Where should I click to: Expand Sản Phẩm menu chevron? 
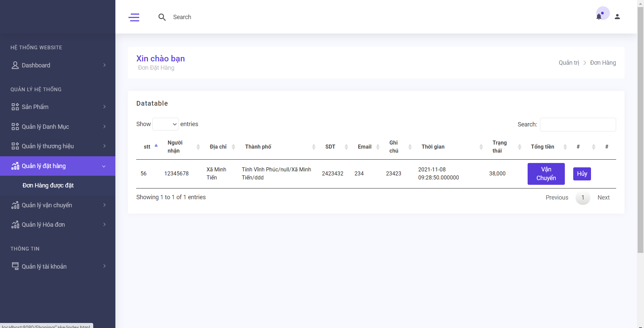[x=104, y=107]
